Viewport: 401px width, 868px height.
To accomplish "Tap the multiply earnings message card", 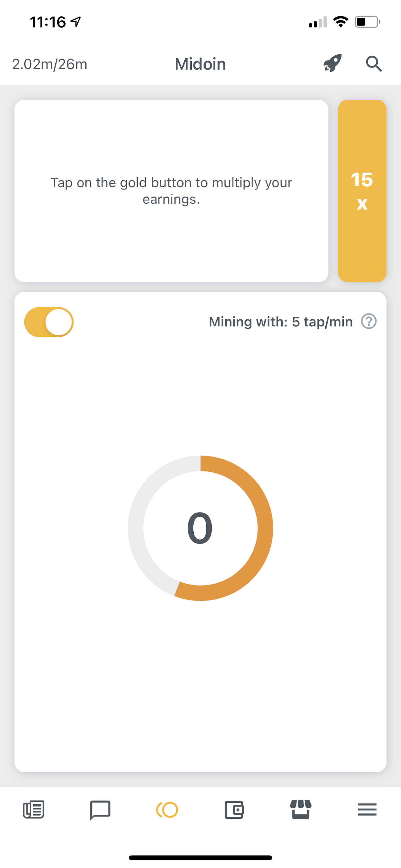I will pos(171,191).
